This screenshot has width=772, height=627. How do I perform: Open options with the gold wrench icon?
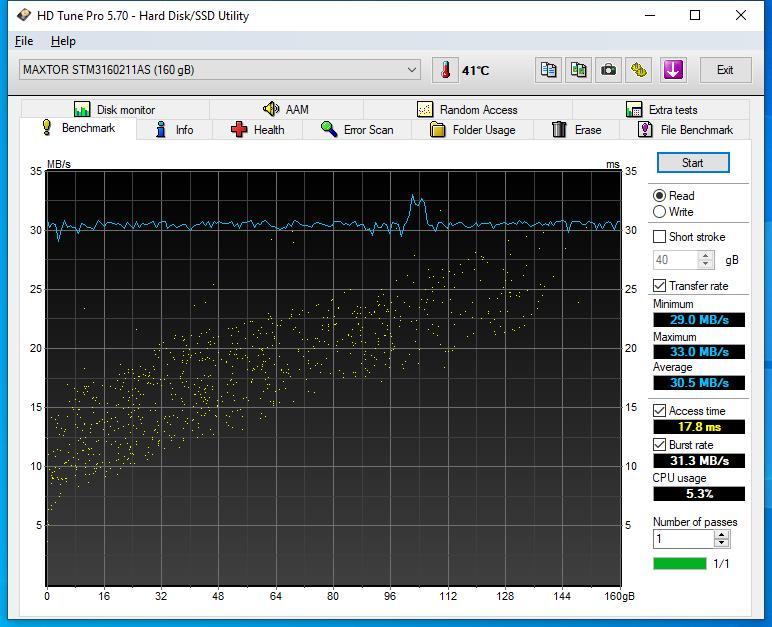(x=639, y=70)
